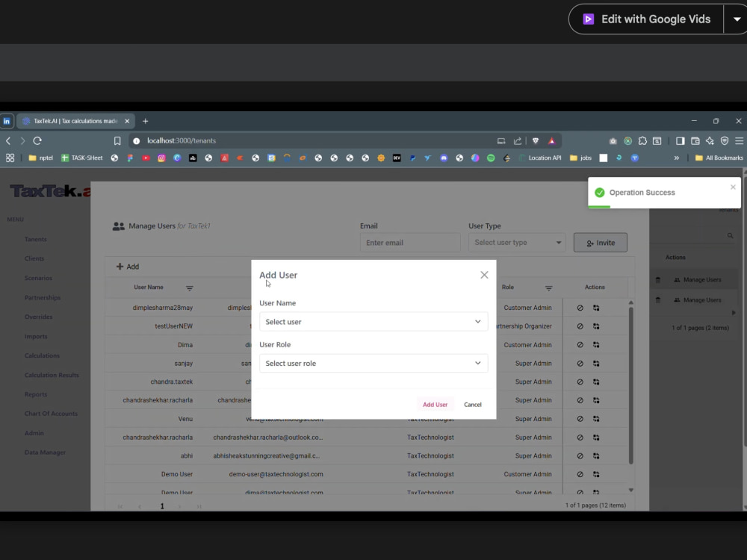The height and width of the screenshot is (560, 747).
Task: Open User Name column filter icon
Action: (189, 288)
